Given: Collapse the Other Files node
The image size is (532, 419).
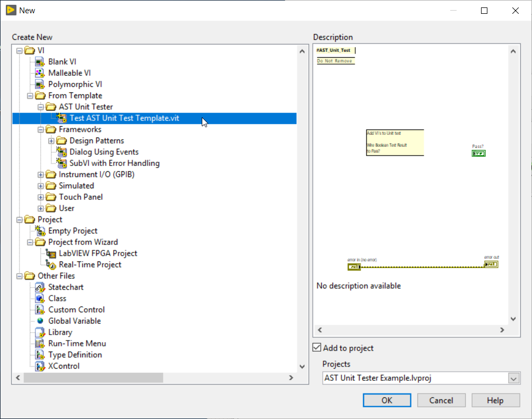Looking at the screenshot, I should (x=19, y=276).
